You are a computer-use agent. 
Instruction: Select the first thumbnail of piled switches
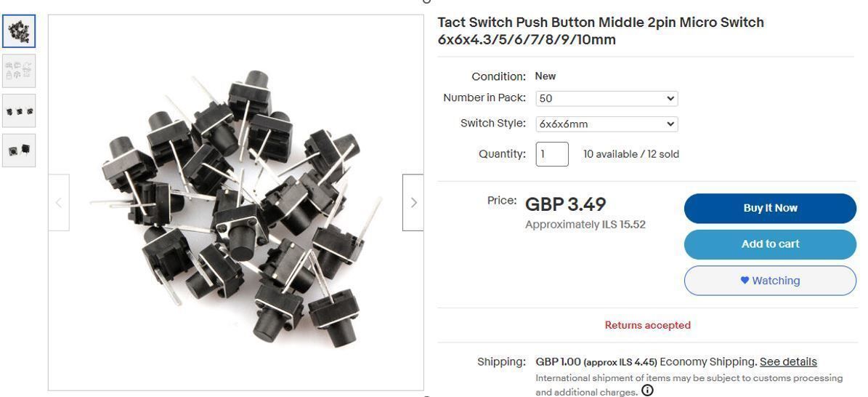(19, 31)
